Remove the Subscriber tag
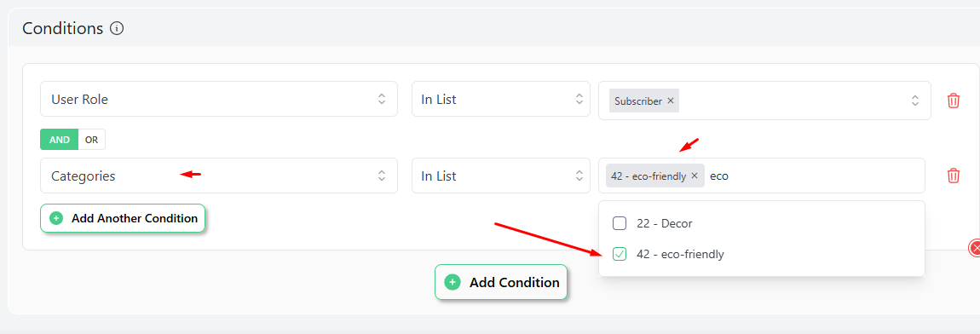The width and height of the screenshot is (980, 334). coord(671,101)
